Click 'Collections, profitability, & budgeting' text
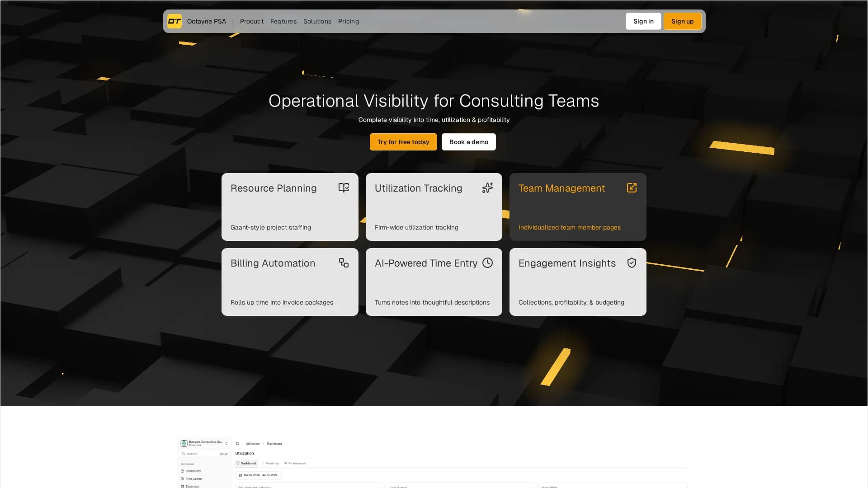 (571, 302)
